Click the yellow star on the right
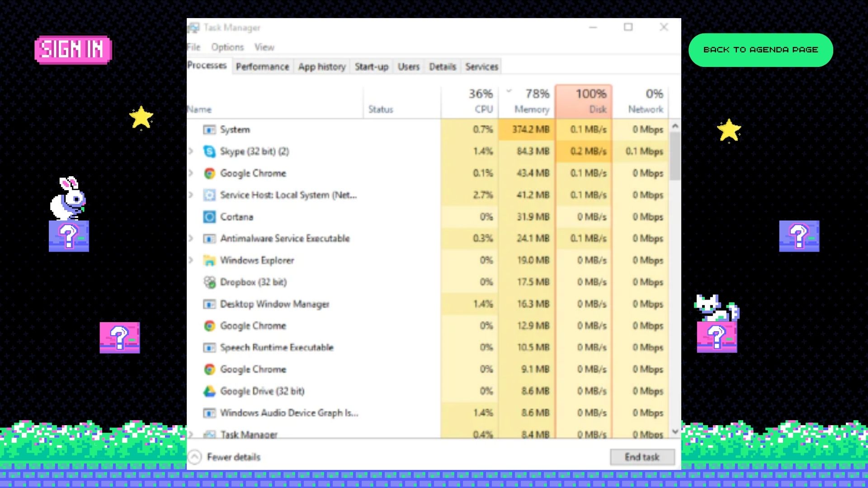Image resolution: width=868 pixels, height=488 pixels. (x=729, y=131)
